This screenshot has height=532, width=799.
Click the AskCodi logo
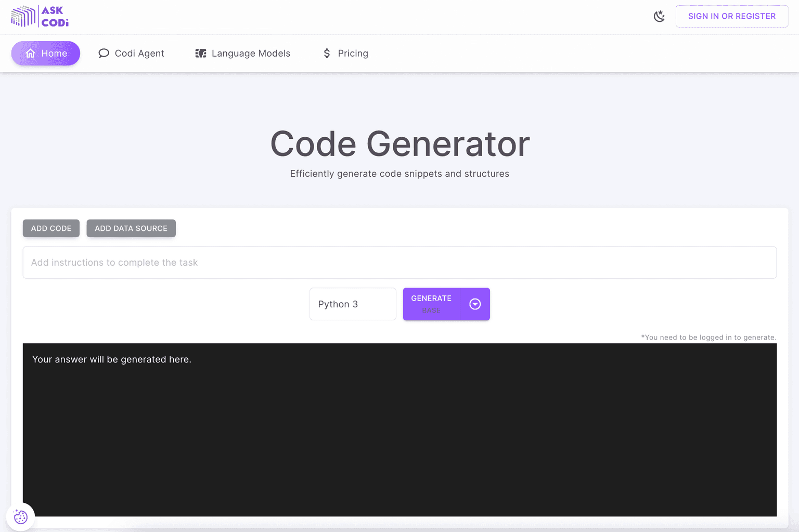coord(40,16)
